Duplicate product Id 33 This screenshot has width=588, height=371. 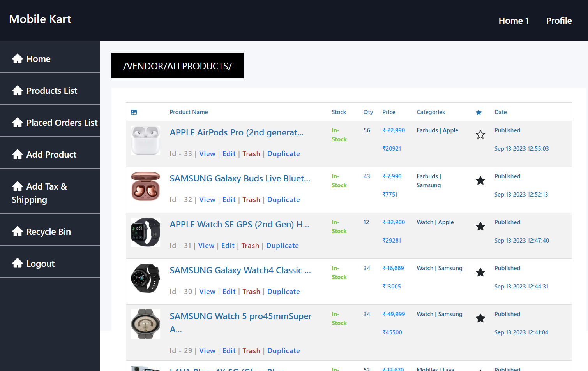pyautogui.click(x=284, y=154)
